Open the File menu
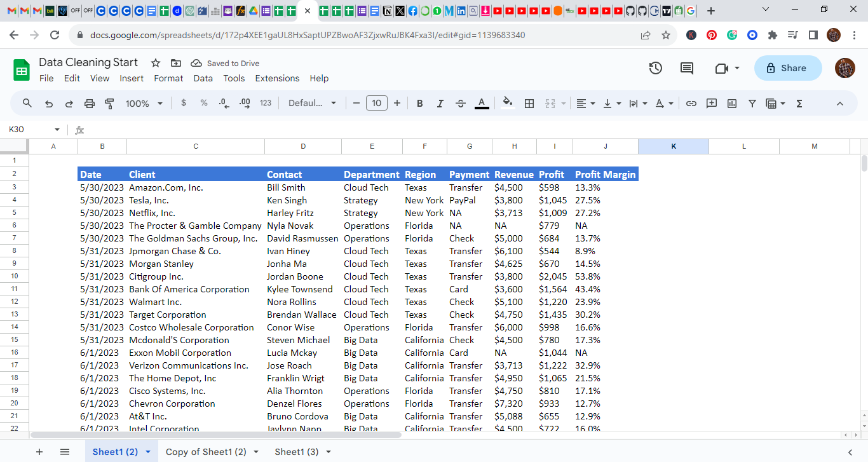Viewport: 868px width, 462px height. (46, 78)
